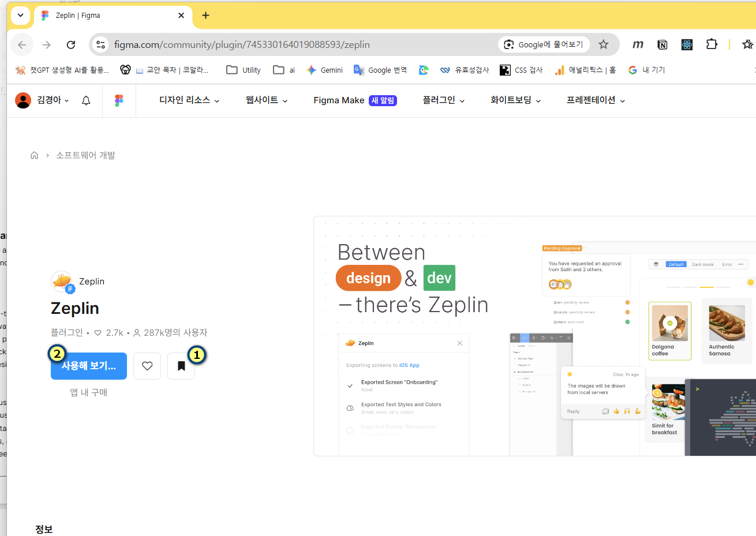
Task: Click the extensions puzzle icon
Action: tap(712, 44)
